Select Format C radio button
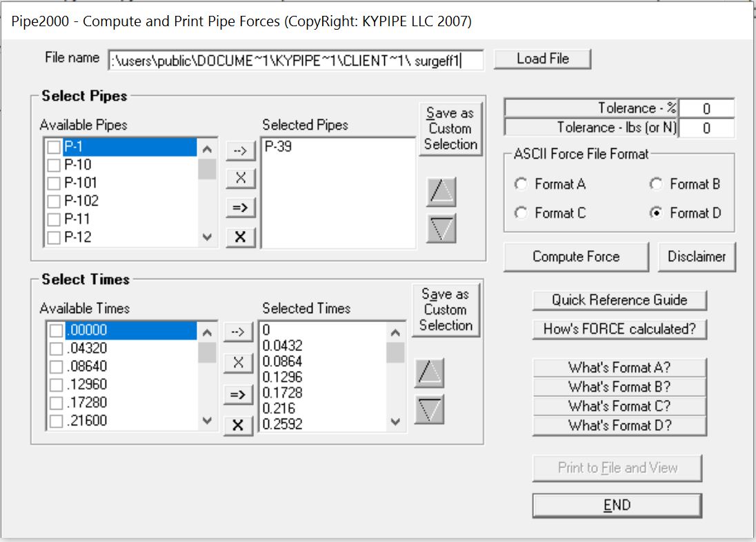The image size is (756, 542). tap(521, 212)
